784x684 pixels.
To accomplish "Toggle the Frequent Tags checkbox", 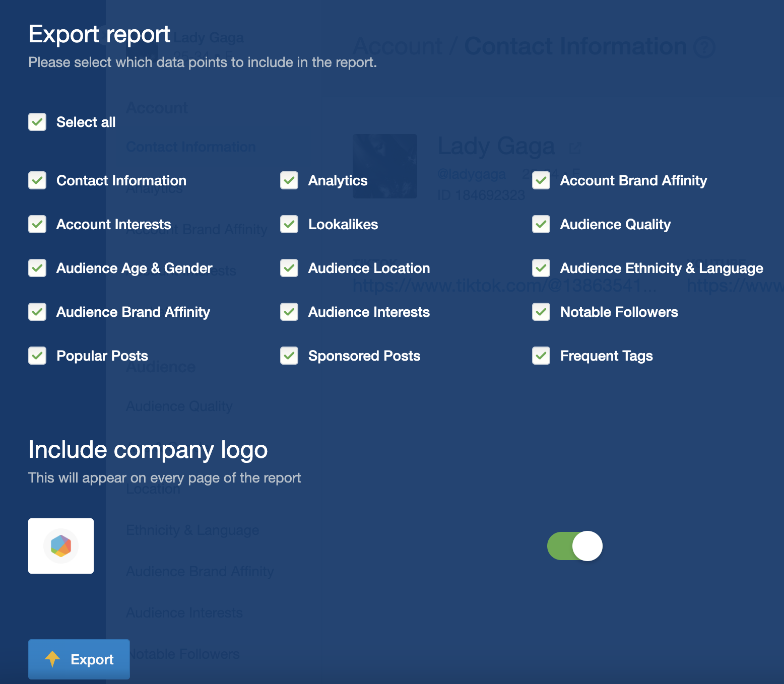I will point(541,356).
